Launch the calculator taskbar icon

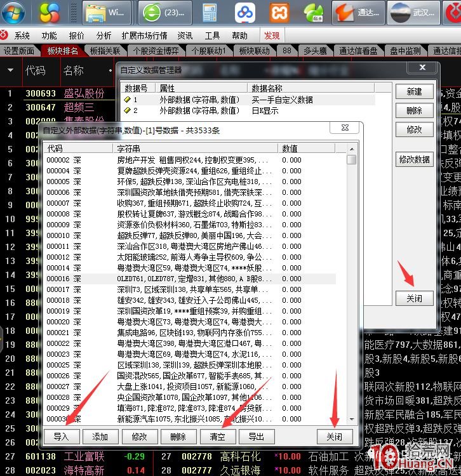210,13
